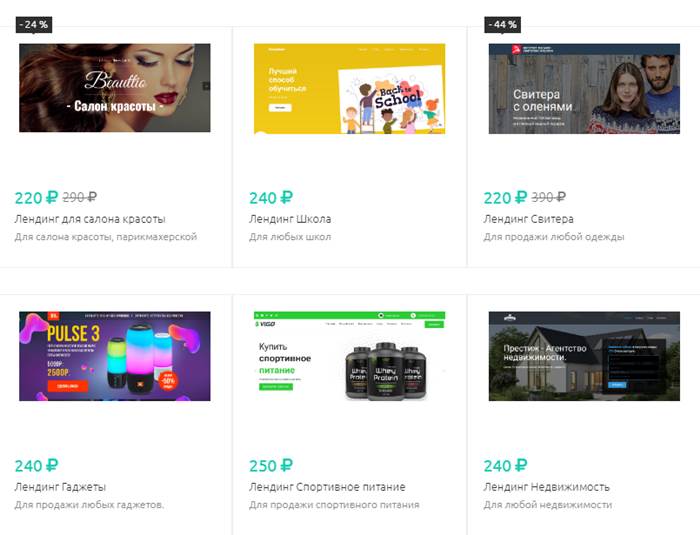Open the 'Лендинг Спортивное питание' title link
This screenshot has width=700, height=535.
[x=327, y=487]
